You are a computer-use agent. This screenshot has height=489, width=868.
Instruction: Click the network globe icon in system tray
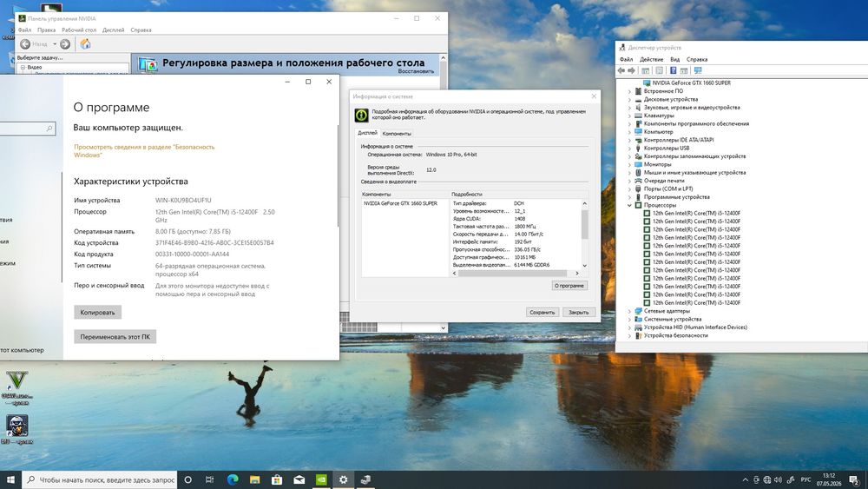pos(766,479)
